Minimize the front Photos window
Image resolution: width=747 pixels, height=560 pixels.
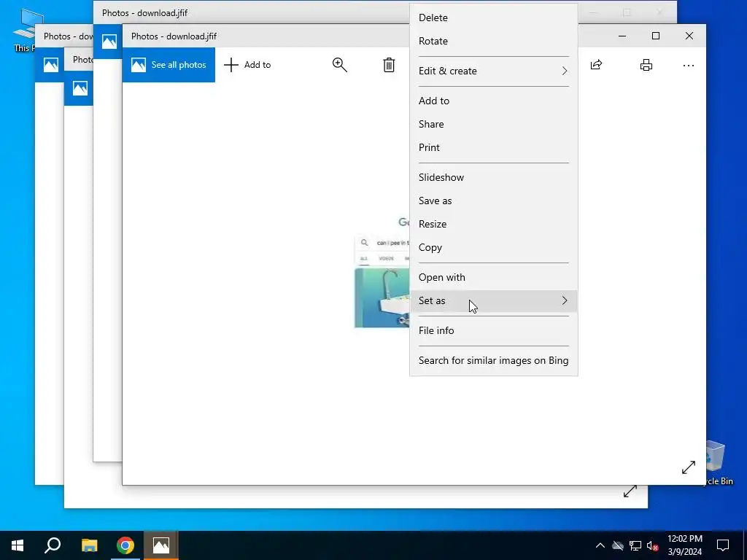pos(622,36)
